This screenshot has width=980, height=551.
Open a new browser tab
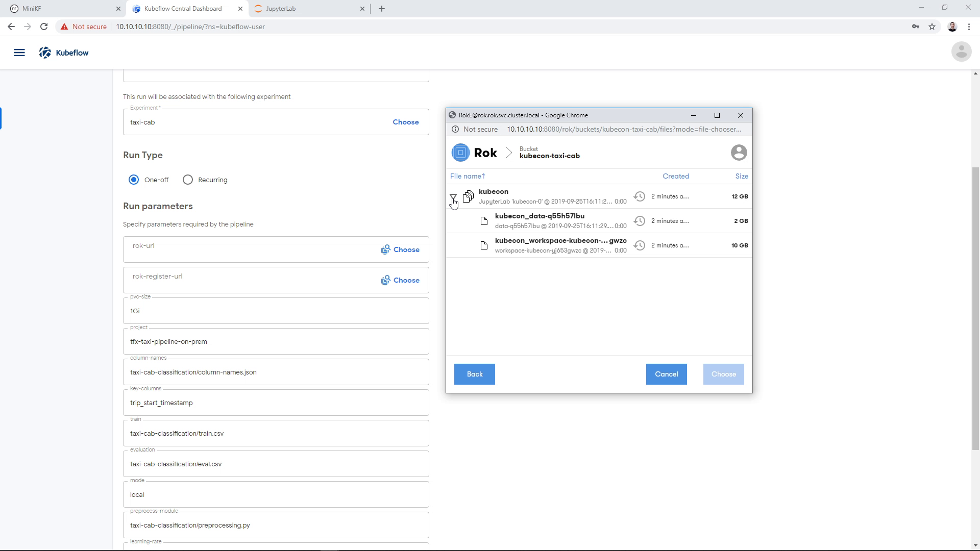382,9
